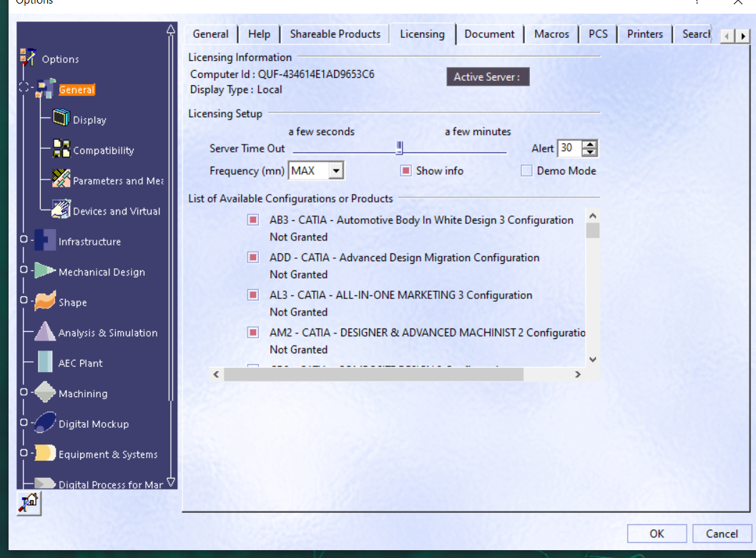The image size is (756, 558).
Task: Expand the Infrastructure tree node
Action: (x=24, y=239)
